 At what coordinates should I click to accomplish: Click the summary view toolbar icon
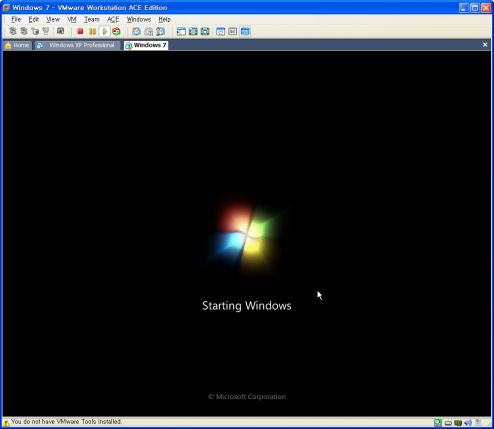pos(220,31)
